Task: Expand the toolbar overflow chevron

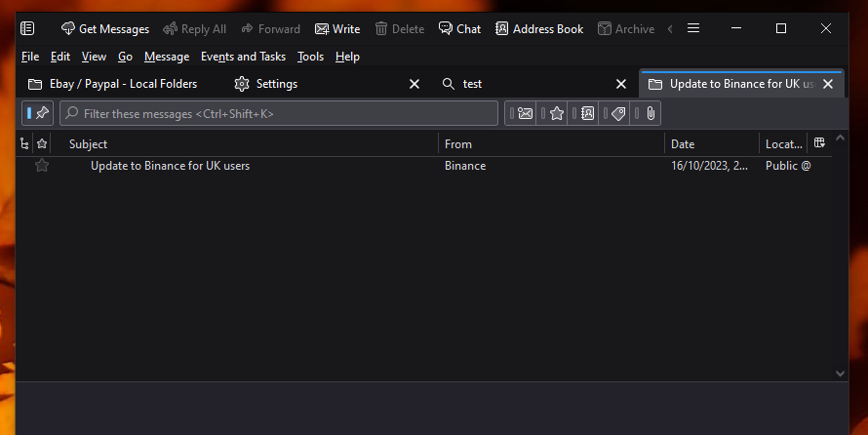Action: [670, 29]
